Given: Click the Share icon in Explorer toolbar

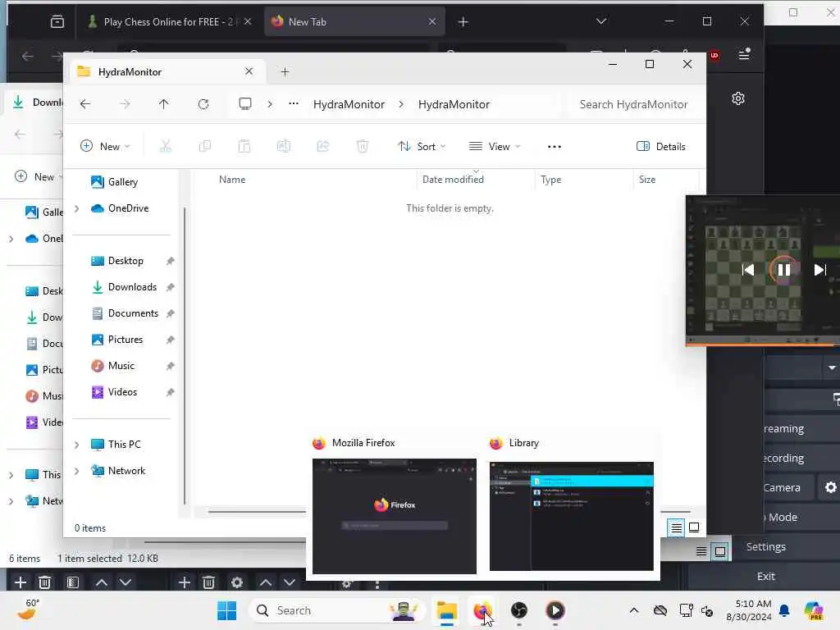Looking at the screenshot, I should click(323, 146).
